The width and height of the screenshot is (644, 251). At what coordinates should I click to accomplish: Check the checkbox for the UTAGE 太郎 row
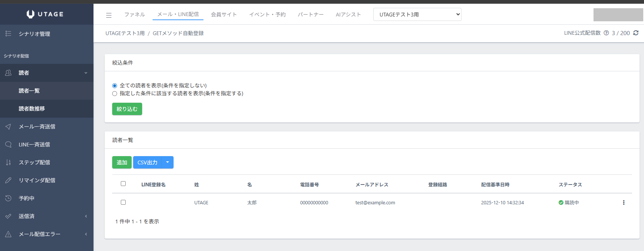point(123,202)
